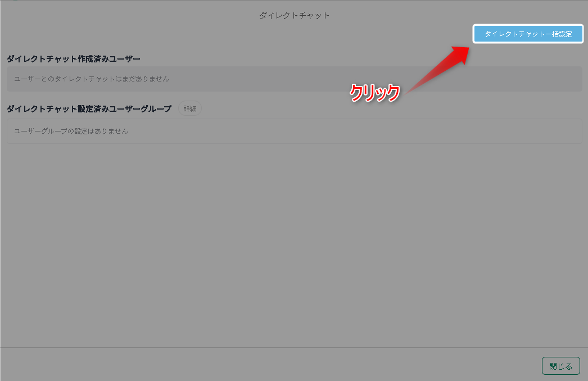Click the red クリック annotation label
Viewport: 588px width, 381px height.
tap(374, 92)
